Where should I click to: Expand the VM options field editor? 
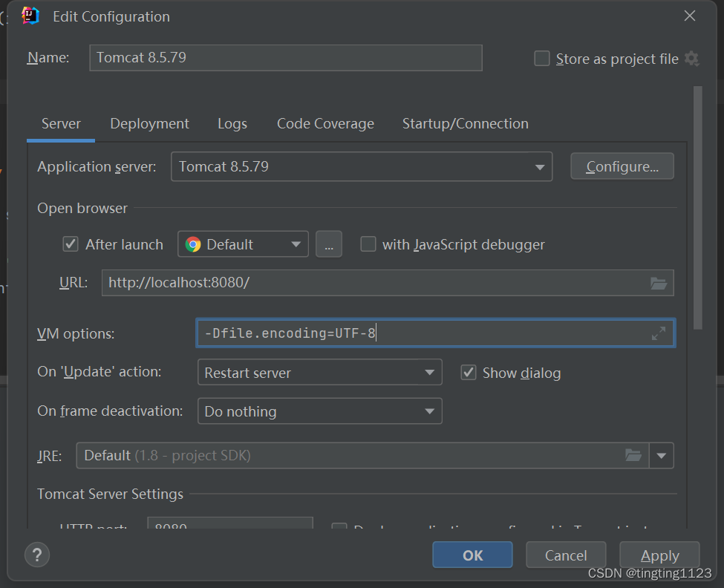click(659, 333)
